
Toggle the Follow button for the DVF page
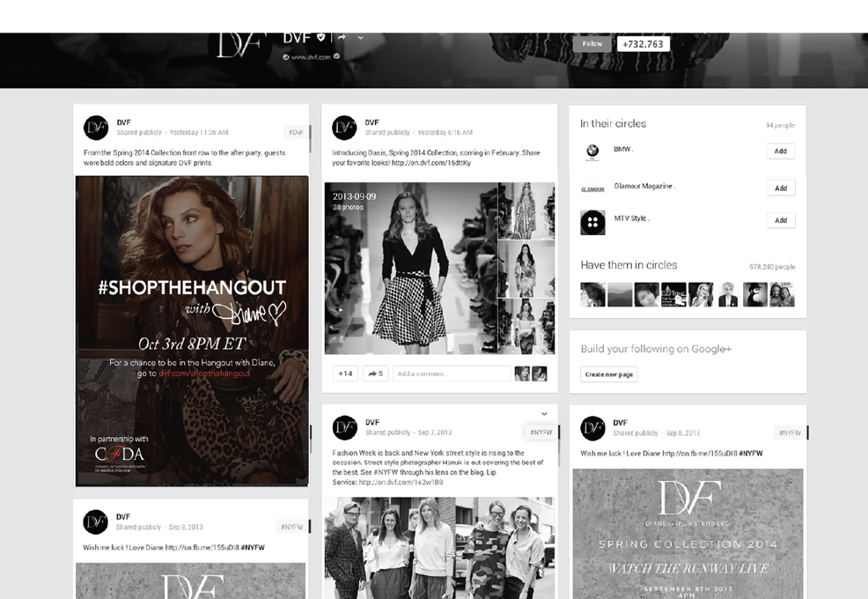coord(592,42)
